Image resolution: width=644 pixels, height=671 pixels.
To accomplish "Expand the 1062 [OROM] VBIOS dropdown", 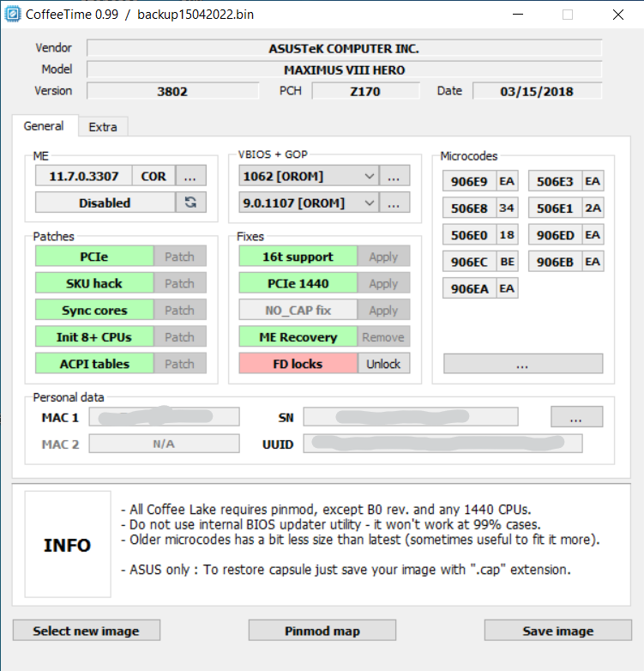I will tap(370, 176).
